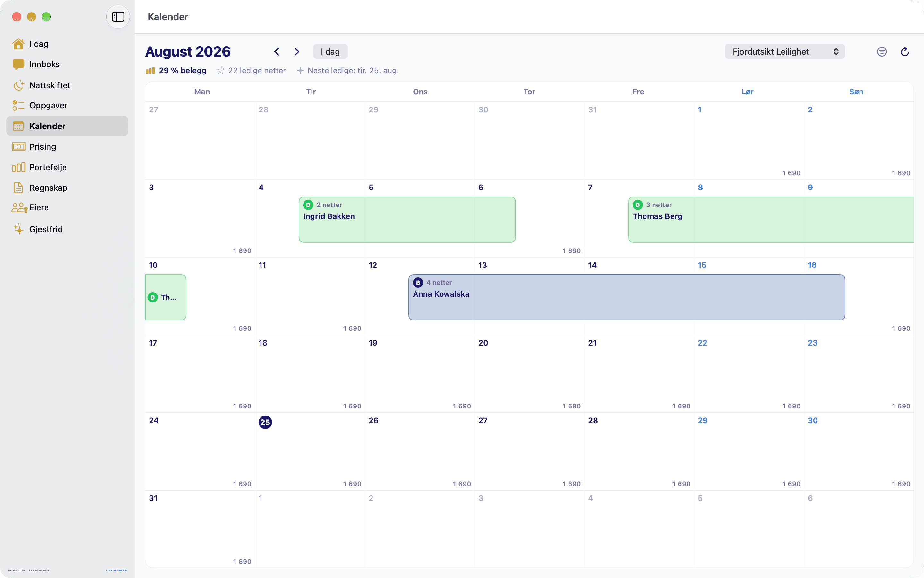Click the 1 690 price on August 23
924x578 pixels.
(x=901, y=406)
